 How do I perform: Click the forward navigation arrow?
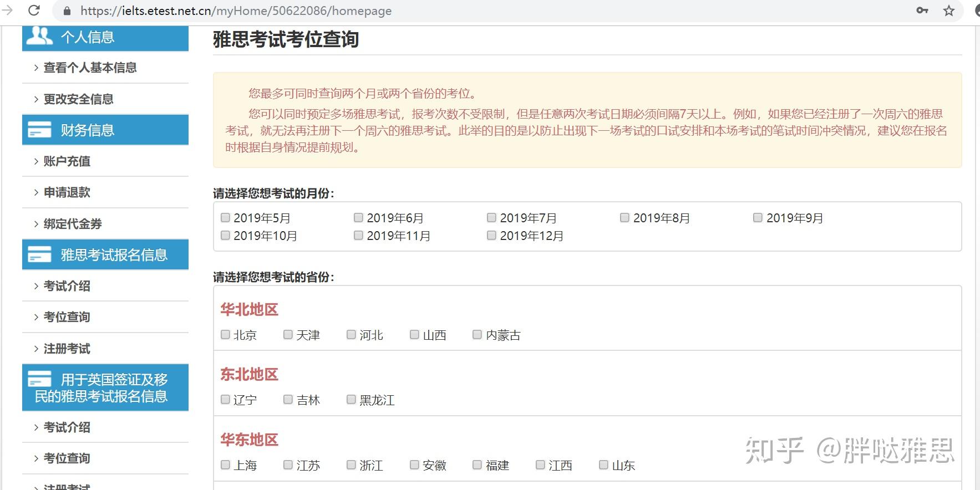(7, 10)
